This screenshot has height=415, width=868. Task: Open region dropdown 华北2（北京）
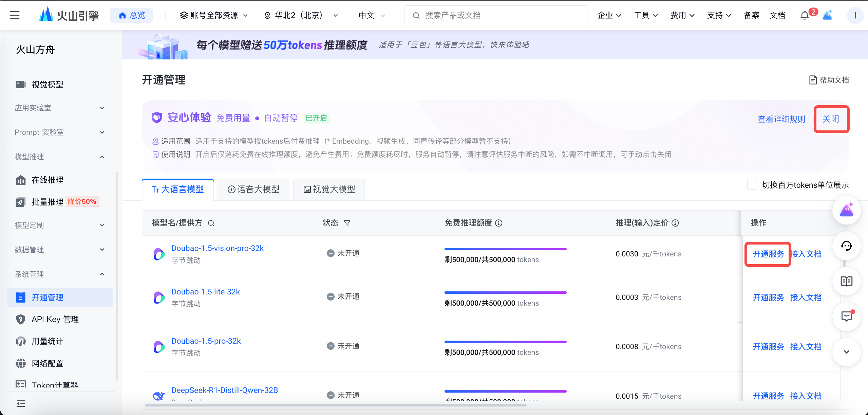pos(301,15)
